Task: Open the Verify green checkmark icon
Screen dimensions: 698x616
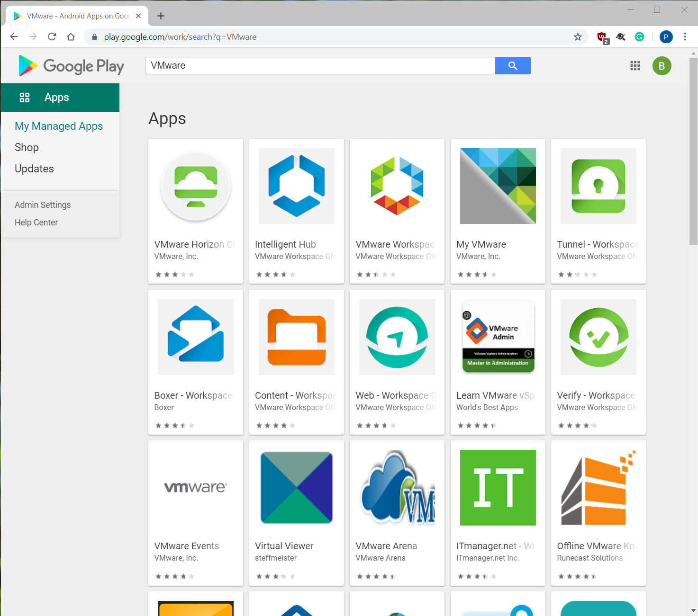Action: tap(598, 337)
